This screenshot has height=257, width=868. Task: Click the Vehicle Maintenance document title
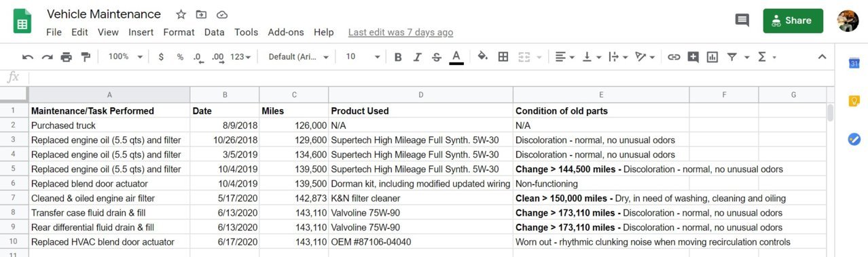pyautogui.click(x=104, y=14)
